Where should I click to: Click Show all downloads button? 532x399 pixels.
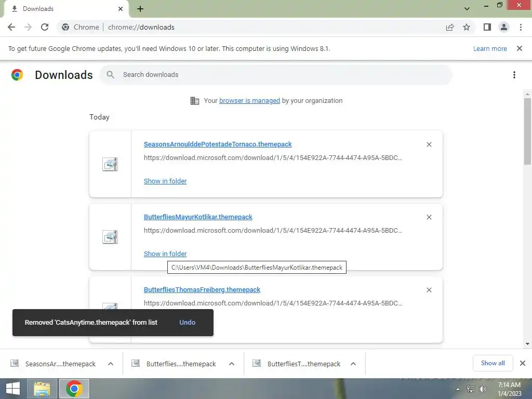coord(493,363)
